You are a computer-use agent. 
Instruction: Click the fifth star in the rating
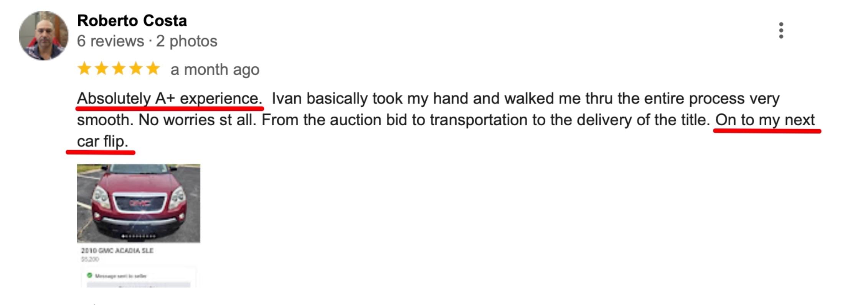(x=153, y=69)
